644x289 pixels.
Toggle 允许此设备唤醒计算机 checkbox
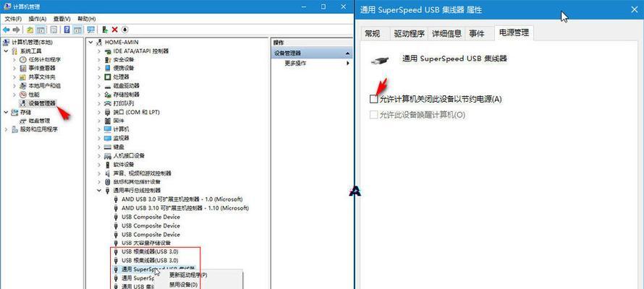tap(373, 115)
